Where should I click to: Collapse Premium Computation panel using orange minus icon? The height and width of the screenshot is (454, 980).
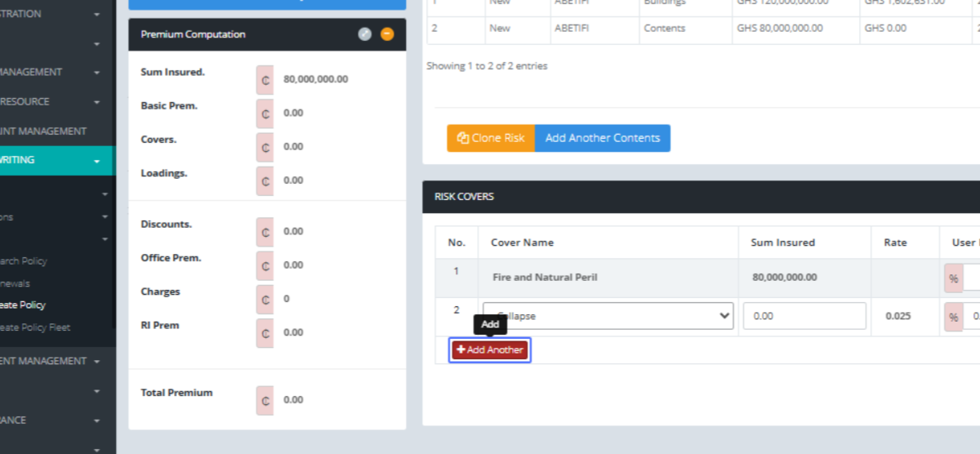click(387, 34)
